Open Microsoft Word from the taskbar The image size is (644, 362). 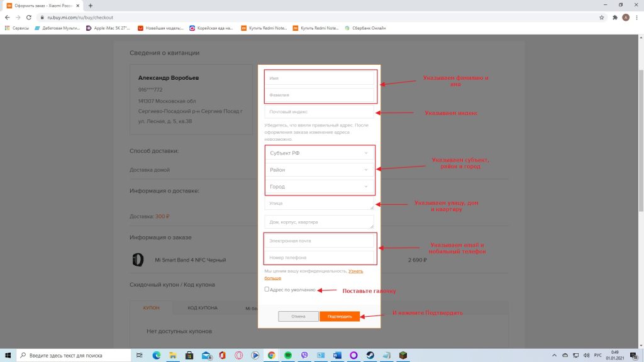tap(337, 355)
